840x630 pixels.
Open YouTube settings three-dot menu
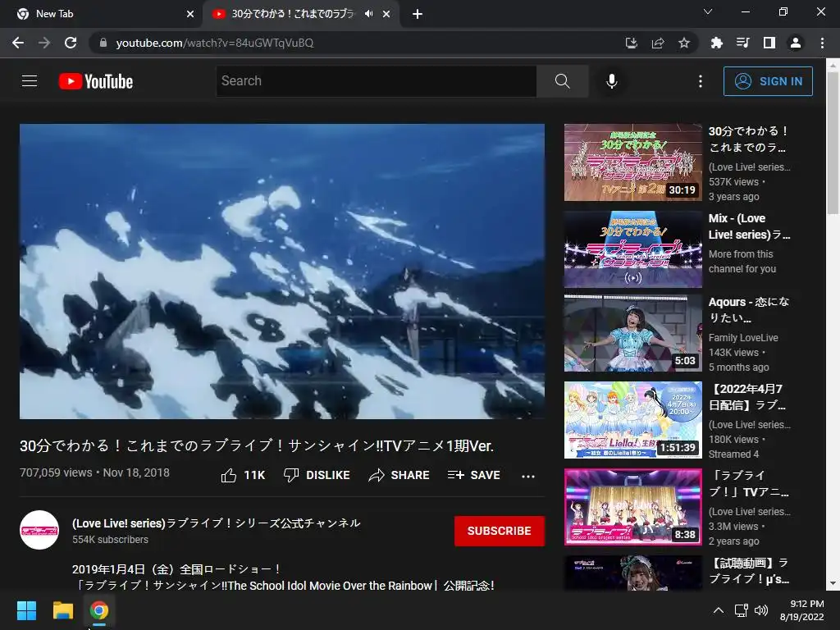pos(701,81)
